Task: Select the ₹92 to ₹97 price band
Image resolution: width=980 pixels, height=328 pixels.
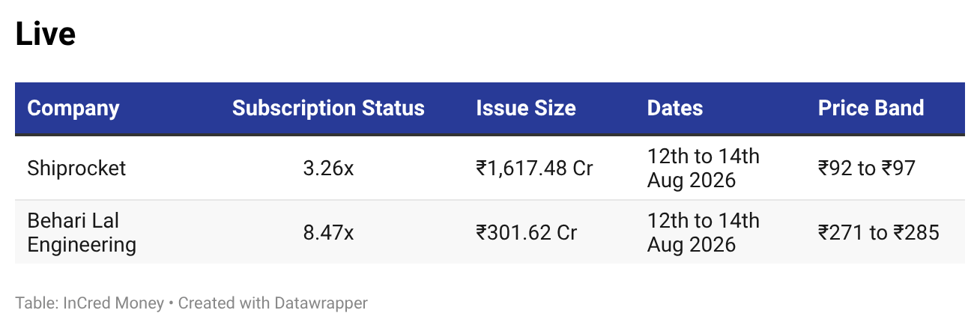Action: pyautogui.click(x=867, y=168)
